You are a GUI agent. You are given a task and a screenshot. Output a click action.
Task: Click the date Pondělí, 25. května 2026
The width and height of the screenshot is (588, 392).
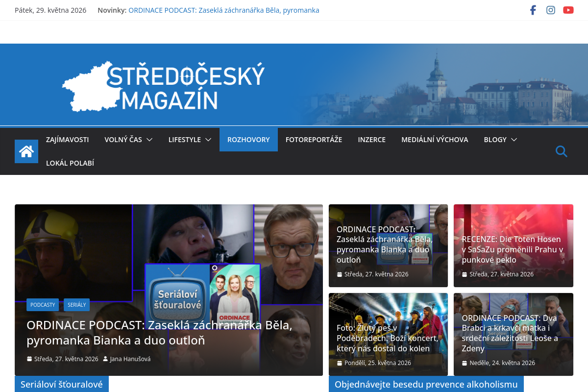tap(378, 363)
